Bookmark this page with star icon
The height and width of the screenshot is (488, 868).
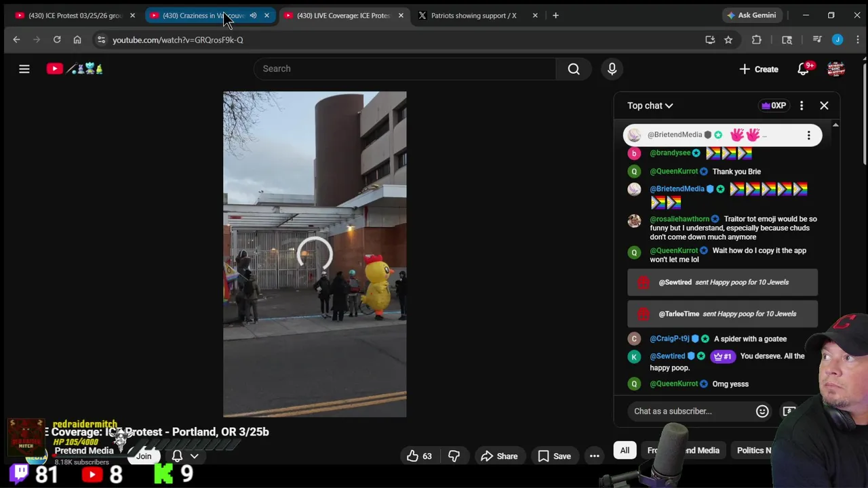tap(728, 40)
